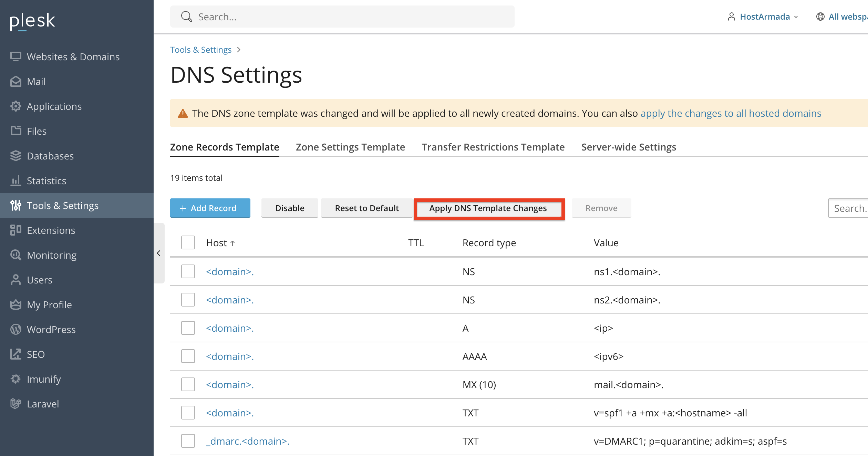Image resolution: width=868 pixels, height=456 pixels.
Task: Click the Mail envelope icon
Action: click(x=16, y=82)
